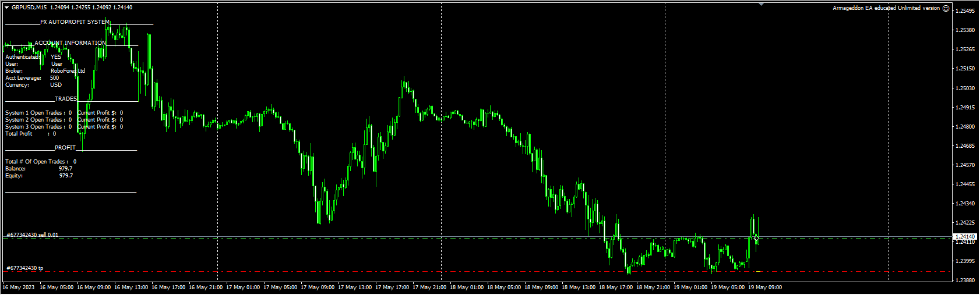This screenshot has height=295, width=980.
Task: Click the 18 May 21:00 time label
Action: 653,287
